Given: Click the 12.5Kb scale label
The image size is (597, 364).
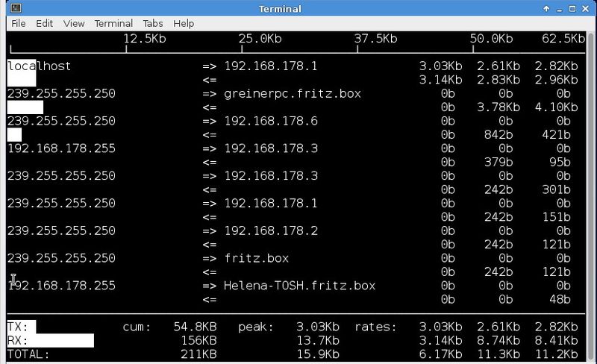Looking at the screenshot, I should (145, 39).
